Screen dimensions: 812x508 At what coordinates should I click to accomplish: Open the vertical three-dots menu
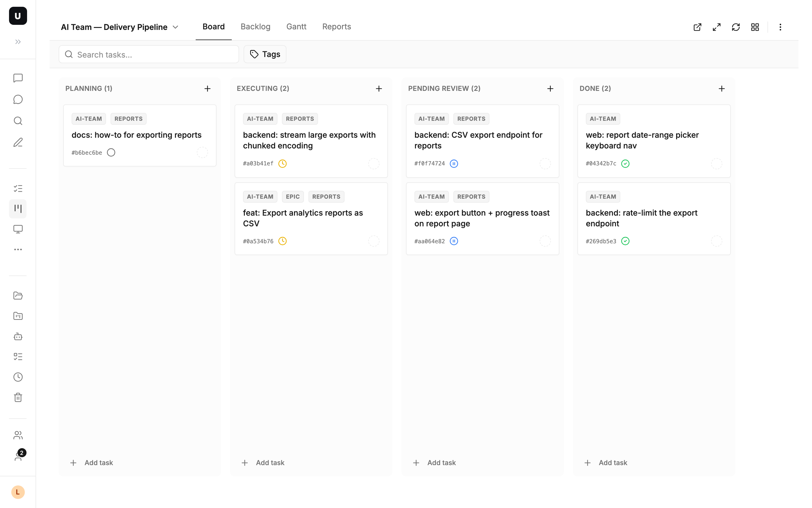(780, 27)
